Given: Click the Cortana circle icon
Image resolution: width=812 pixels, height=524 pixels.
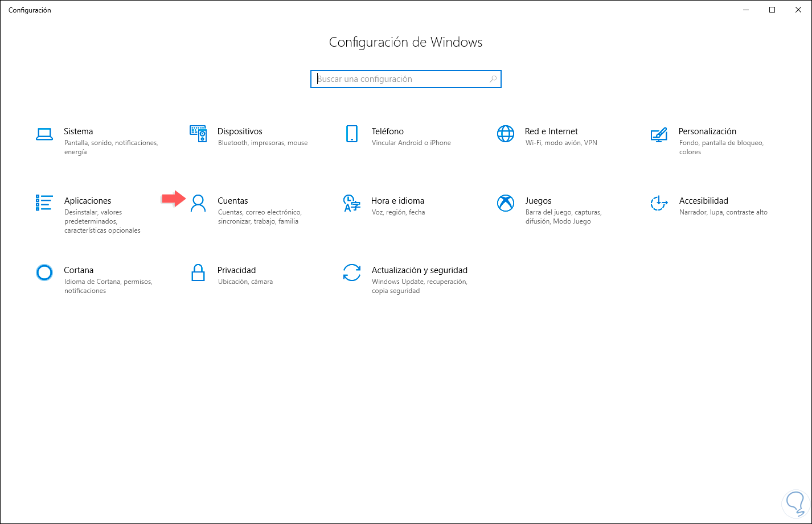Looking at the screenshot, I should click(44, 273).
